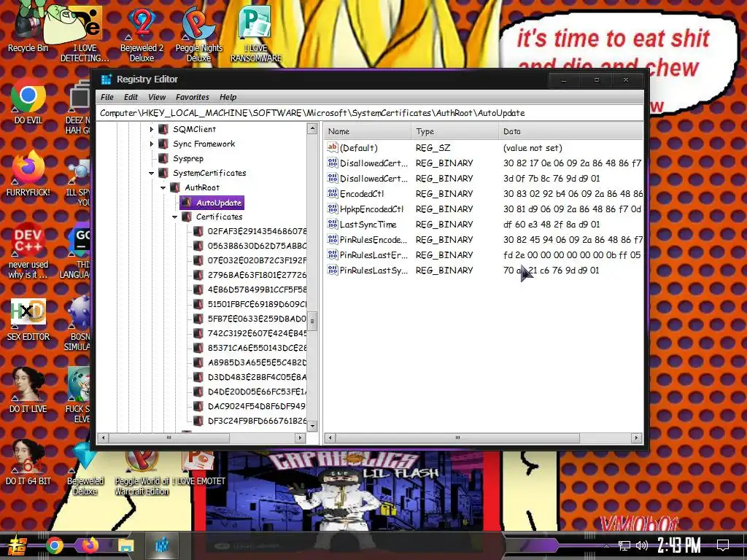Click data 3d 0f 7b 8c 76 9d d9 01
This screenshot has width=747, height=560.
coord(551,178)
